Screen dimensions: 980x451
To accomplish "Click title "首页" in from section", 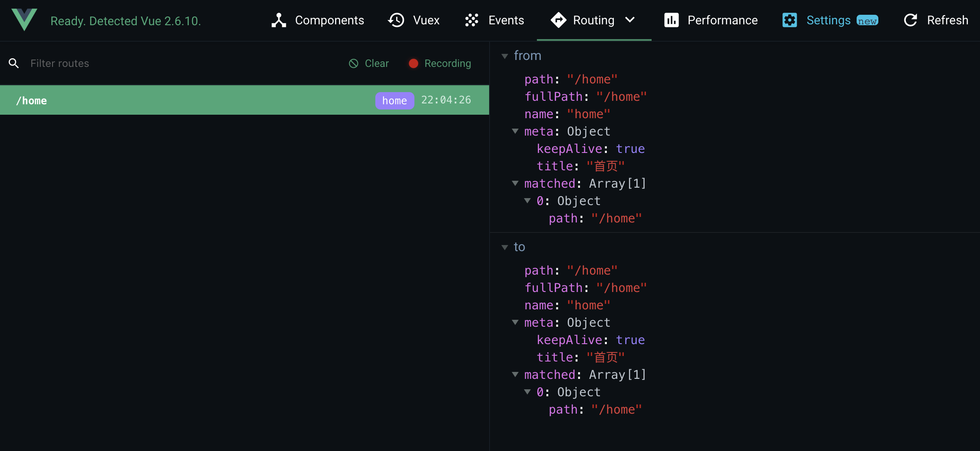I will 581,166.
